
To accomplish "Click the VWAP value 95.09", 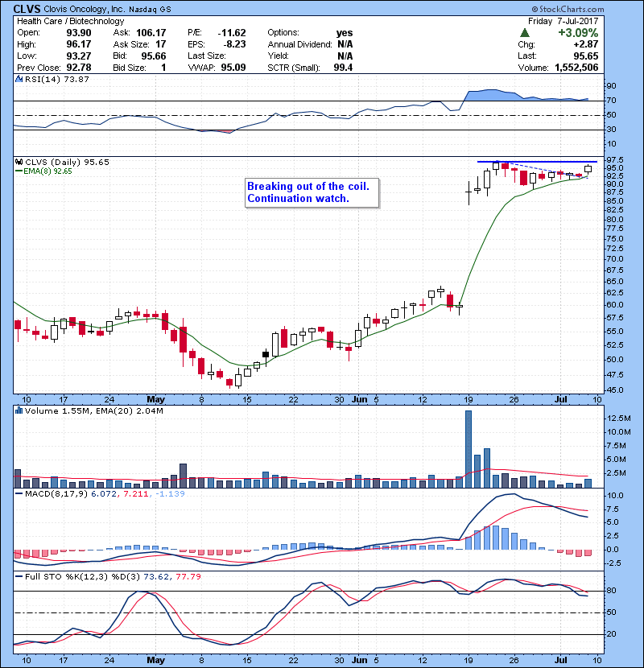I will (233, 68).
